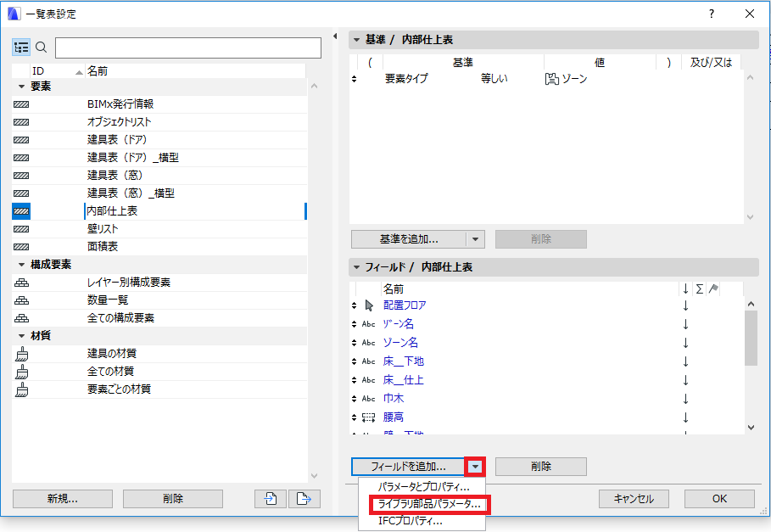Open the 基準を追加 dropdown arrow
The height and width of the screenshot is (532, 771).
(475, 239)
